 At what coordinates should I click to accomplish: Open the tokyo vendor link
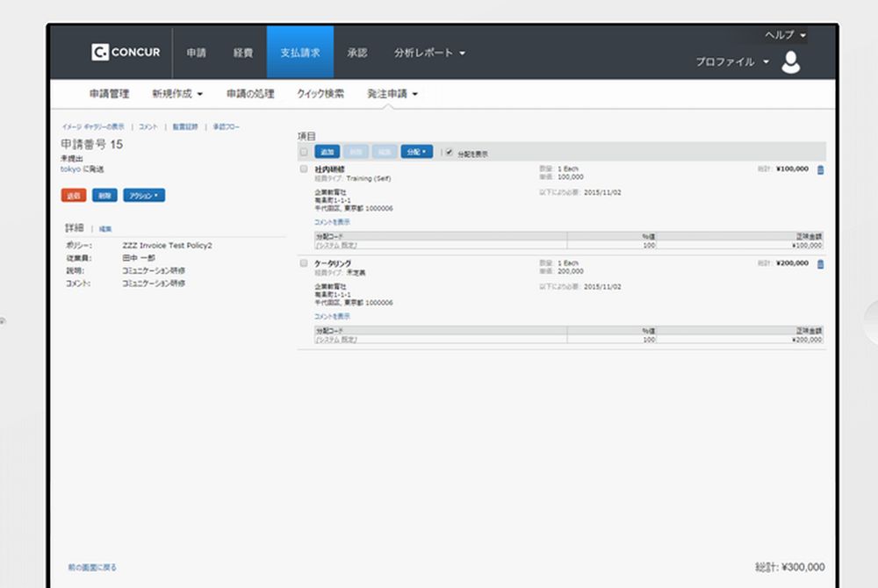(x=69, y=169)
